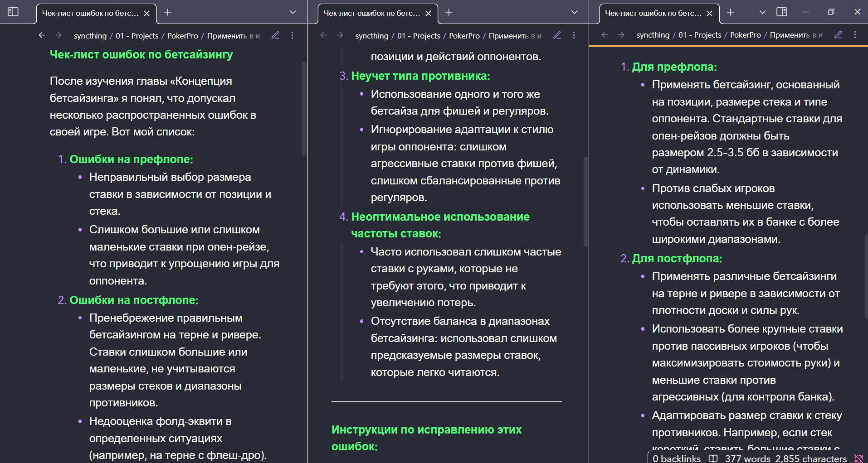Image resolution: width=868 pixels, height=463 pixels.
Task: Go forward in the left pane
Action: pyautogui.click(x=59, y=35)
